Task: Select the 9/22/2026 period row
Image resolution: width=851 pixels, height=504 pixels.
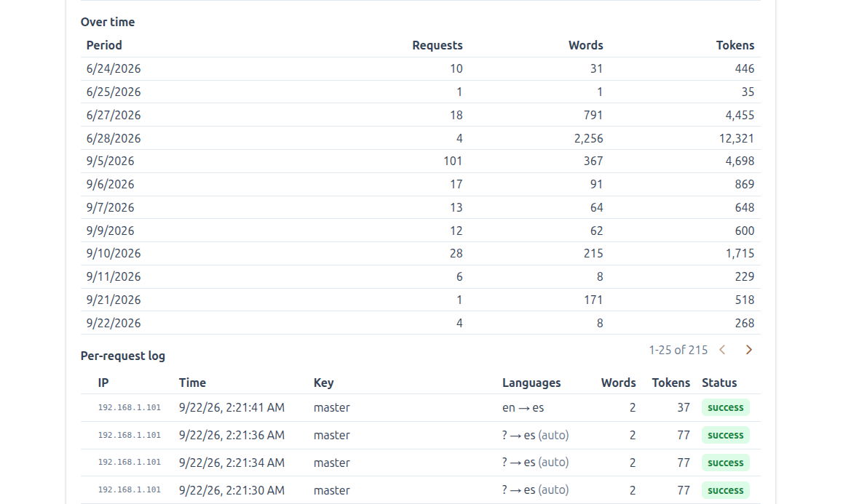Action: [x=421, y=323]
